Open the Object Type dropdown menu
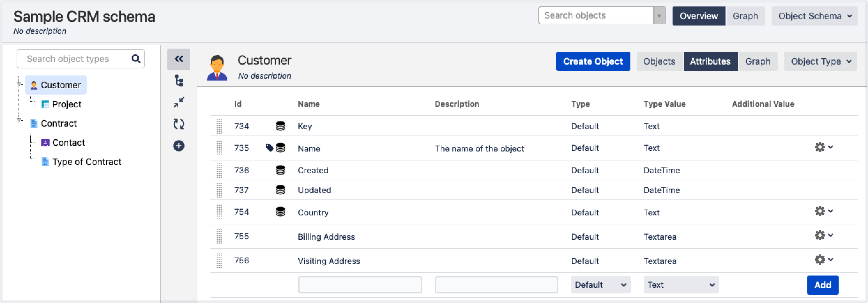 [820, 61]
